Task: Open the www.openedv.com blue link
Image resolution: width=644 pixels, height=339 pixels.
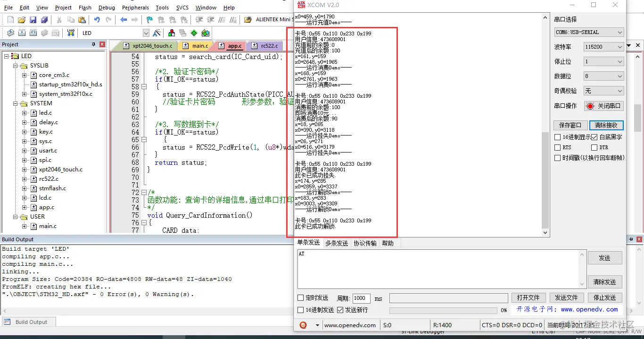Action: coord(589,310)
